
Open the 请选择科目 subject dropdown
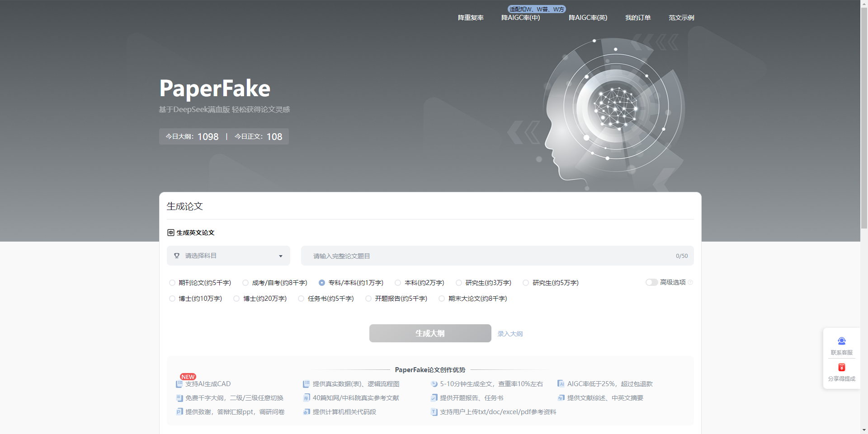(228, 256)
